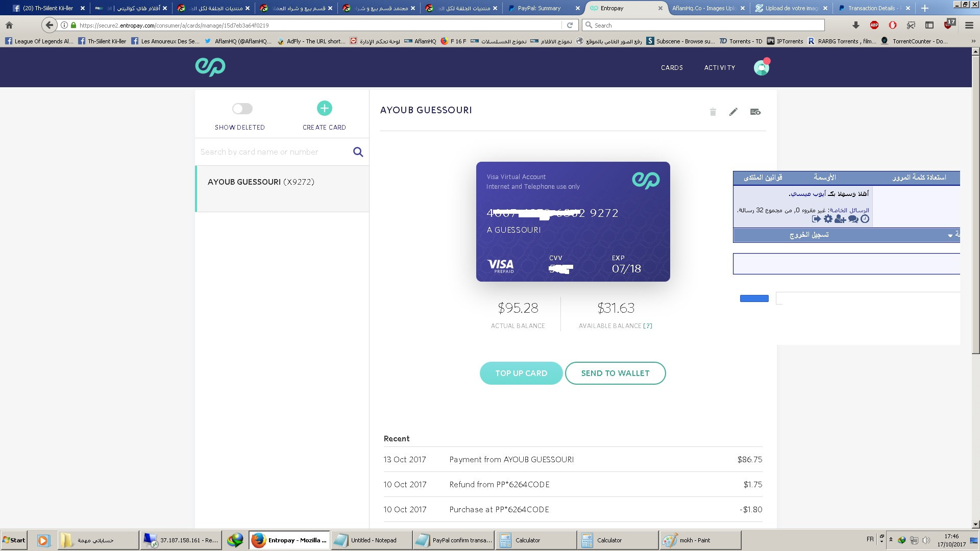Show hidden system tray icons
Image resolution: width=980 pixels, height=551 pixels.
tap(891, 540)
